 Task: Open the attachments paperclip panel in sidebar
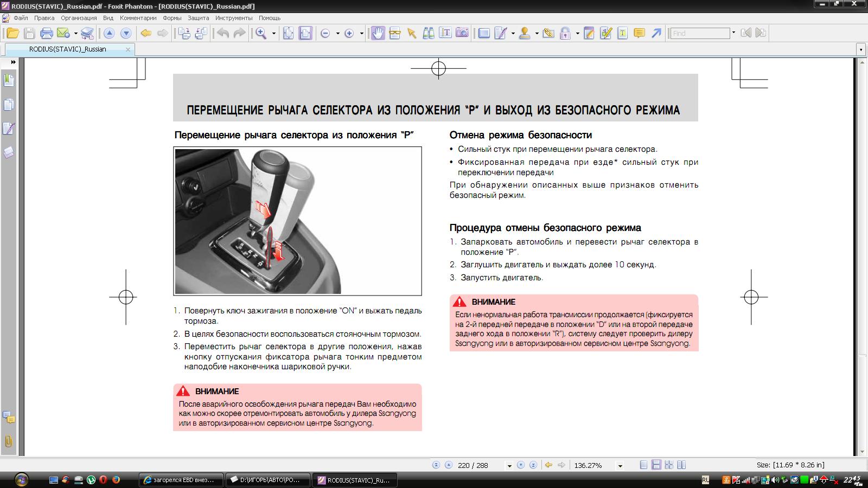[x=9, y=441]
